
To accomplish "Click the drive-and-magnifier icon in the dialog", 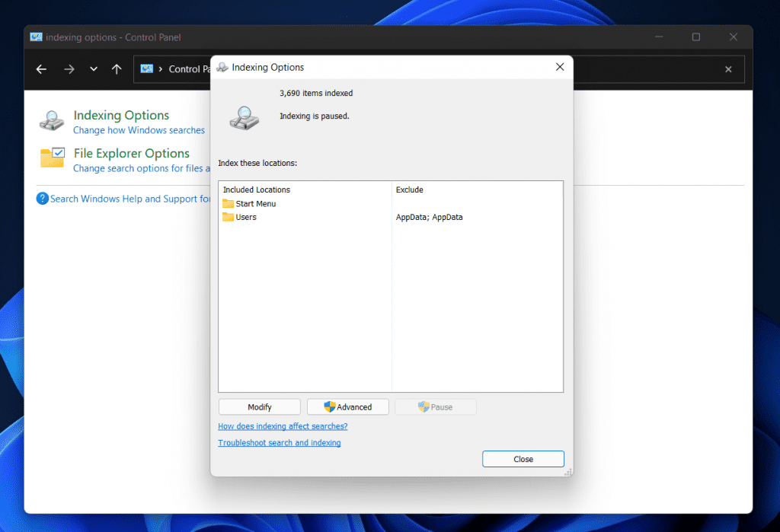I will 244,119.
